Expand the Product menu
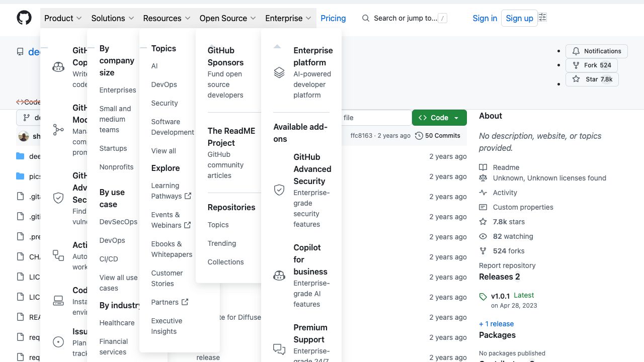The image size is (644, 362). (63, 18)
